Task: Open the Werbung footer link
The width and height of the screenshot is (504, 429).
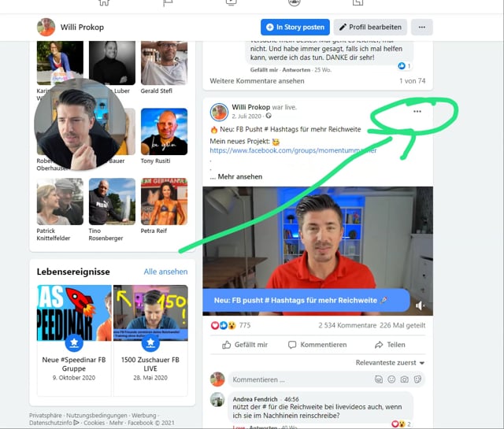Action: (x=143, y=415)
